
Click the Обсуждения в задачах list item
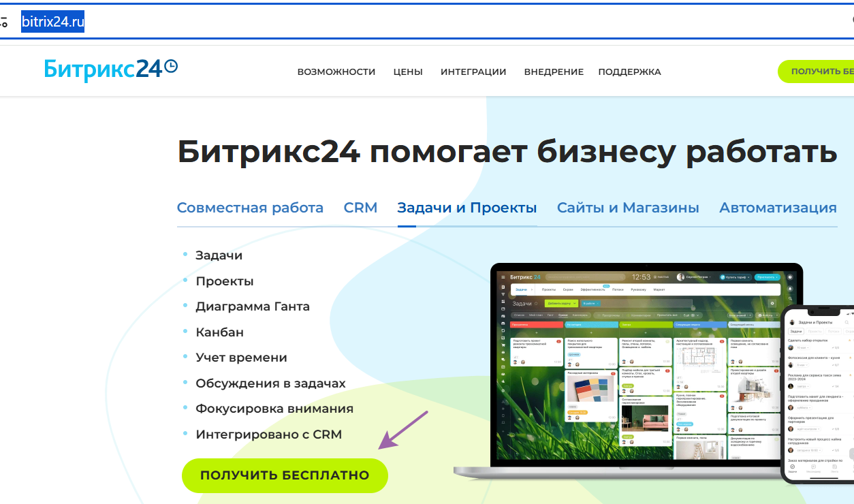(x=270, y=383)
